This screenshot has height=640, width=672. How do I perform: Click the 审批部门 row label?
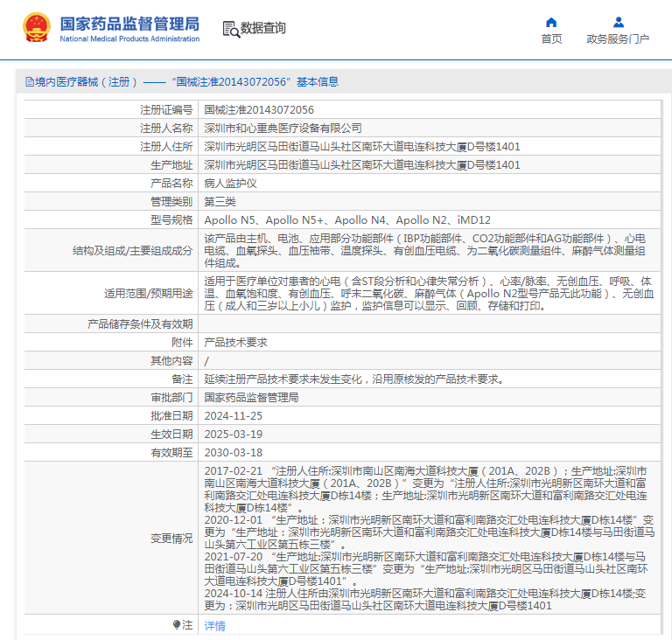(x=171, y=398)
